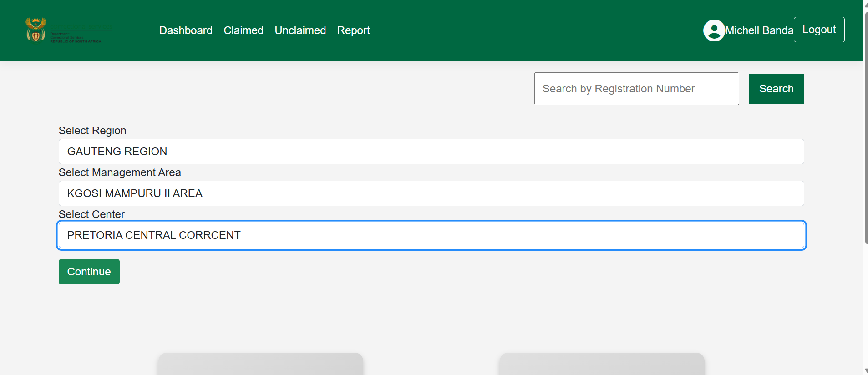Viewport: 868px width, 375px height.
Task: Expand the Kgosi Mampuru II Area dropdown
Action: coord(431,193)
